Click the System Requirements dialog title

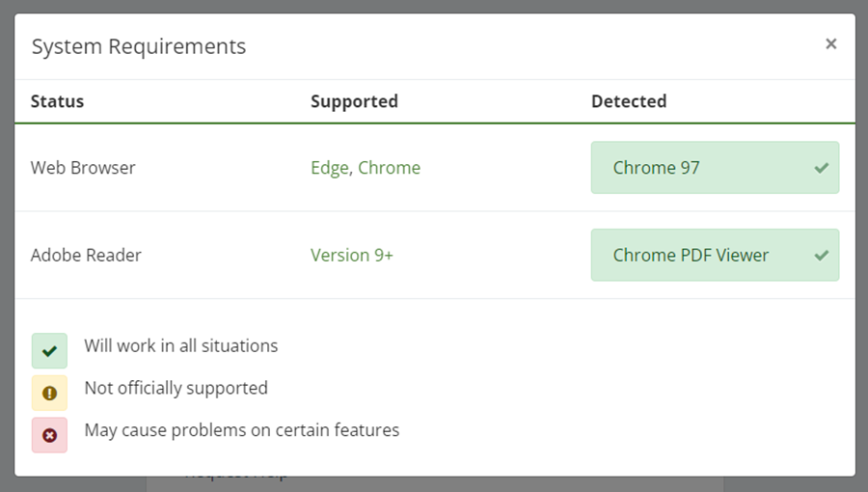pyautogui.click(x=139, y=46)
